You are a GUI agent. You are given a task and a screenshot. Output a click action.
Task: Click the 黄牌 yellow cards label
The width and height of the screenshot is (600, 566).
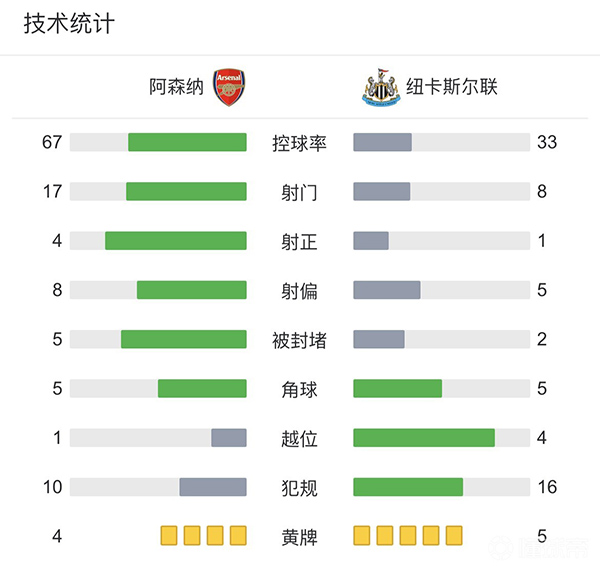(x=299, y=536)
